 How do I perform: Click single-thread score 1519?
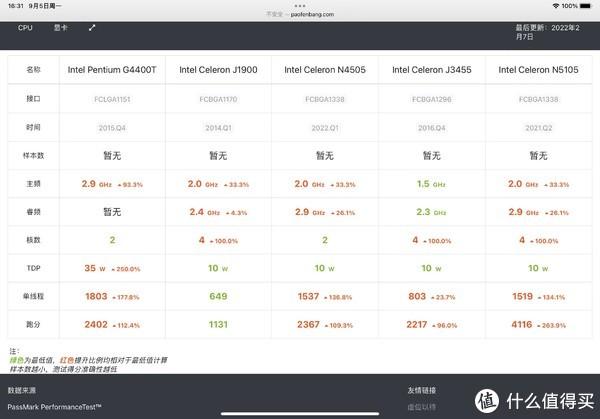tap(522, 297)
